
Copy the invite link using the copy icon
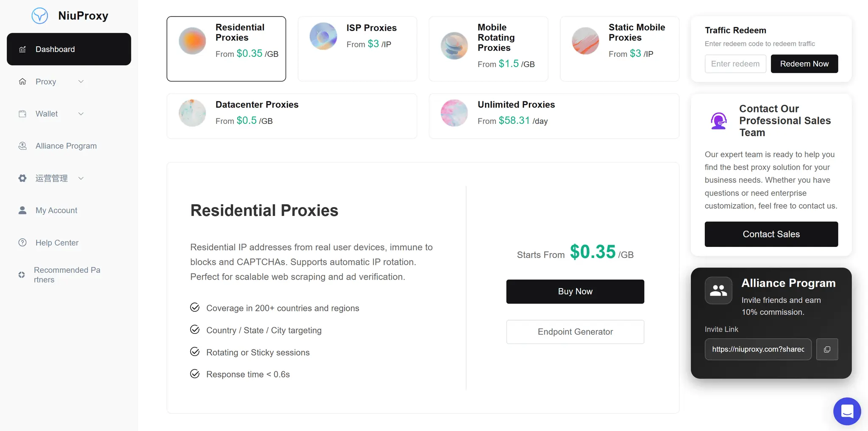827,350
